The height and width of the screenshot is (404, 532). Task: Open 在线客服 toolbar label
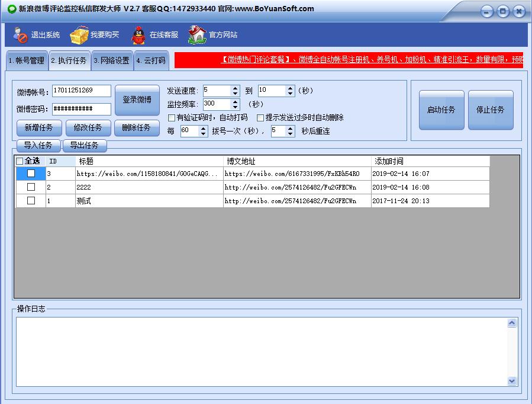pyautogui.click(x=164, y=35)
